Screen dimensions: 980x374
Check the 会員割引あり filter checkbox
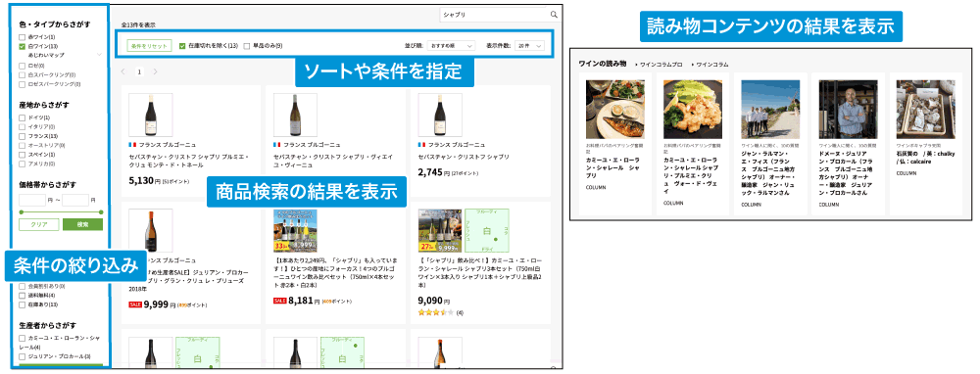23,286
